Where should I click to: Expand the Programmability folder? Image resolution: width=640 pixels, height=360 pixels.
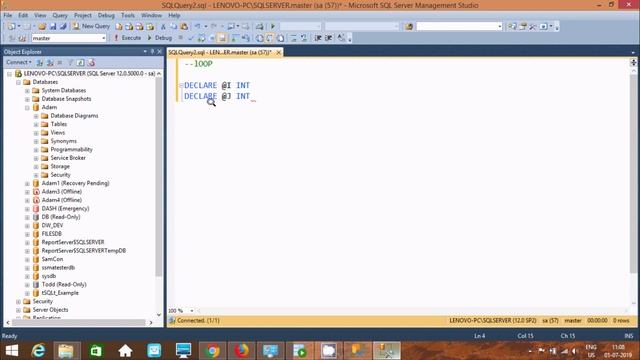[36, 149]
